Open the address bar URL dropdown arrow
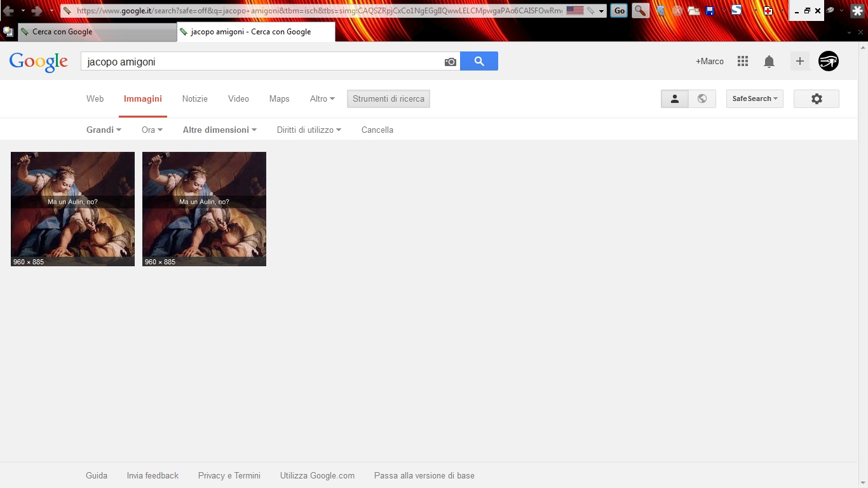Viewport: 868px width, 488px height. (602, 11)
